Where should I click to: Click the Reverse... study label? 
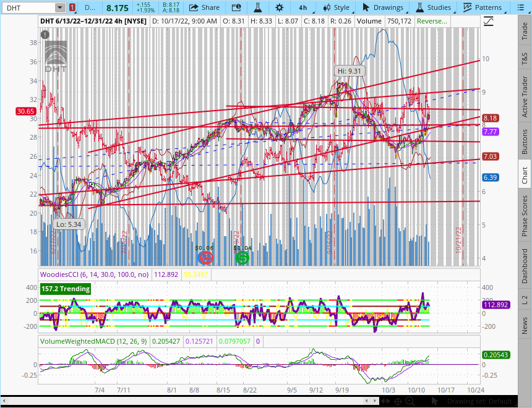432,21
